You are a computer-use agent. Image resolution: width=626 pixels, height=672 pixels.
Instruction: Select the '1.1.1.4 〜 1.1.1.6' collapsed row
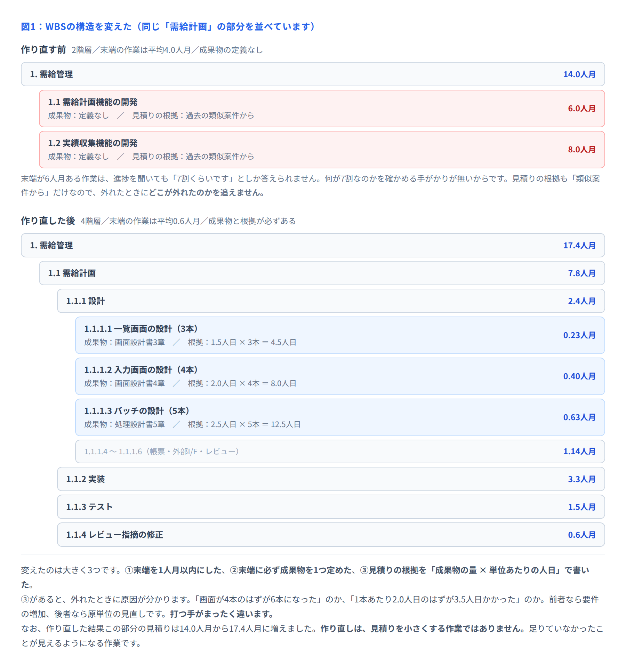[340, 451]
